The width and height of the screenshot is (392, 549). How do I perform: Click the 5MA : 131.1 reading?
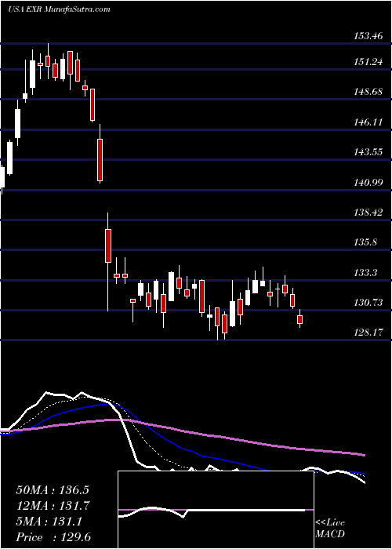point(49,522)
